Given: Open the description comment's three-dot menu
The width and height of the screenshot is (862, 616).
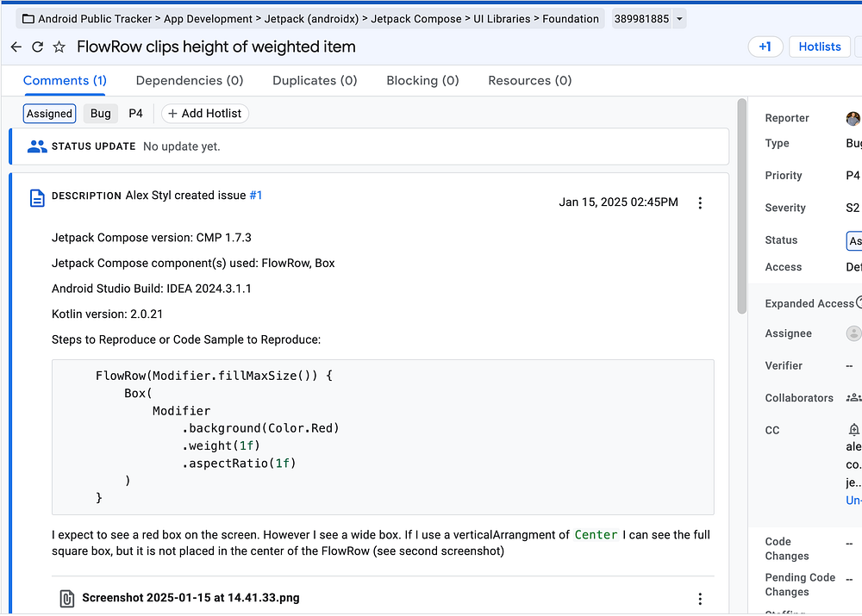Looking at the screenshot, I should tap(700, 203).
